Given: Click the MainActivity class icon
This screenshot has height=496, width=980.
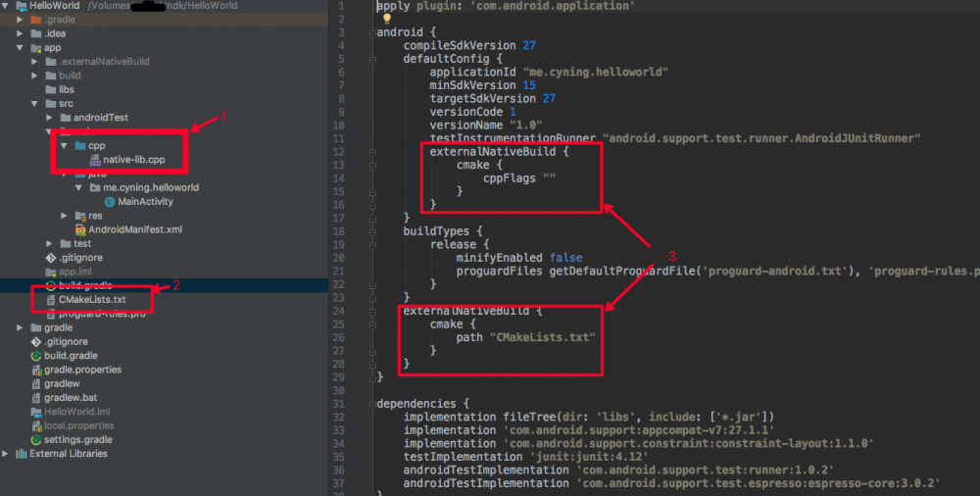Looking at the screenshot, I should point(110,202).
